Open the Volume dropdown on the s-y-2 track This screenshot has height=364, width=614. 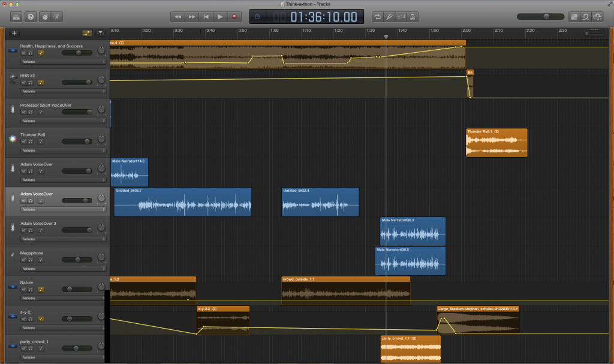click(63, 328)
